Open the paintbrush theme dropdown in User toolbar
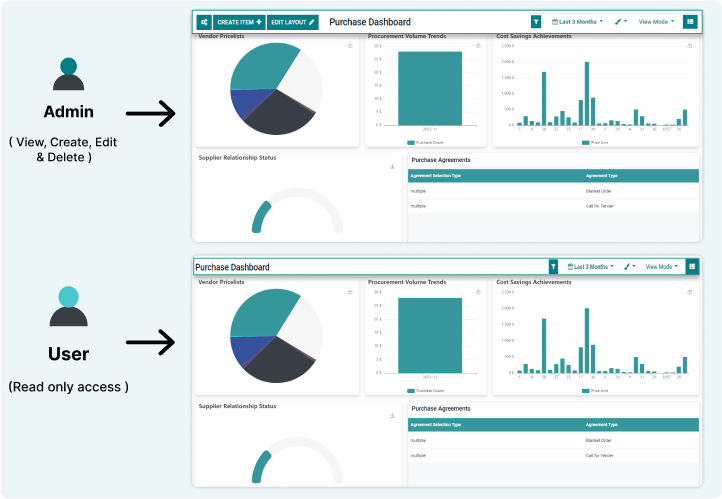The height and width of the screenshot is (499, 722). [630, 267]
